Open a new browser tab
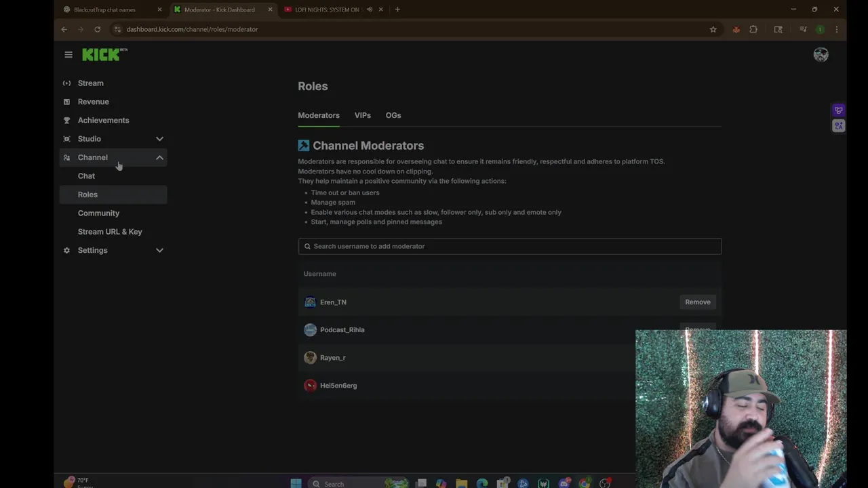The width and height of the screenshot is (868, 488). [x=397, y=9]
